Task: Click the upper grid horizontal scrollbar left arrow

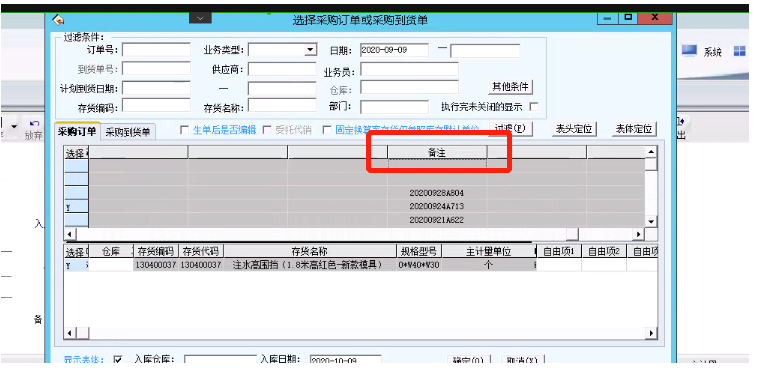Action: 70,234
